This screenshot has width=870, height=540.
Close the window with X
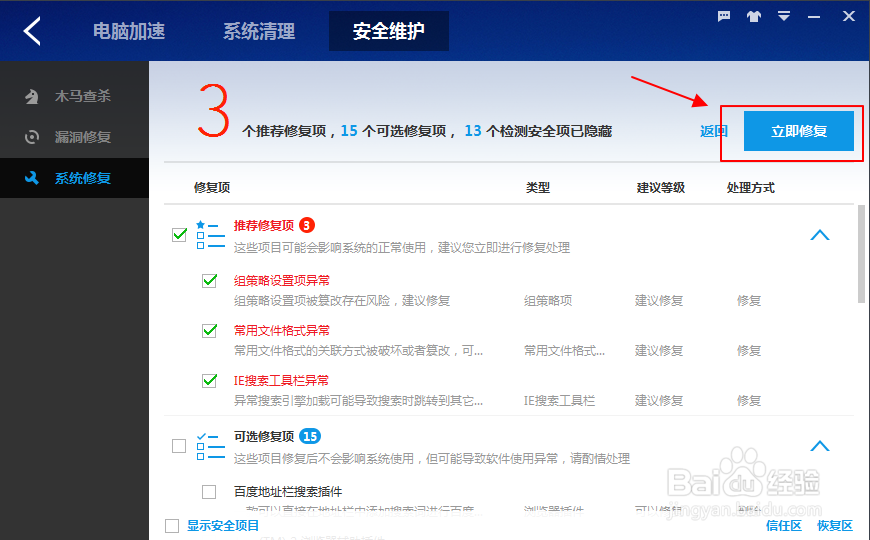848,16
